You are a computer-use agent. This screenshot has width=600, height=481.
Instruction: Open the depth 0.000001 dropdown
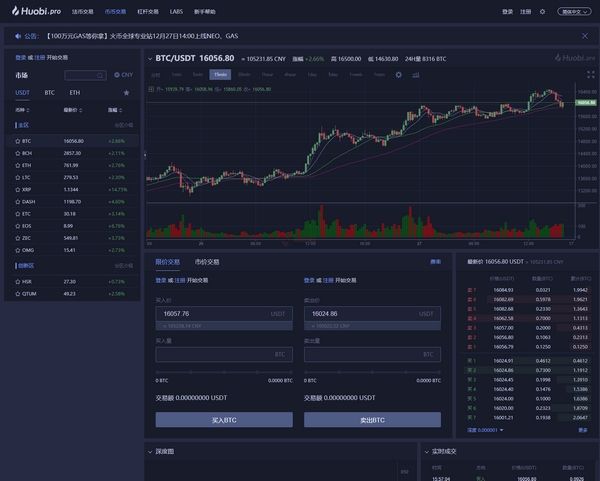pos(485,430)
